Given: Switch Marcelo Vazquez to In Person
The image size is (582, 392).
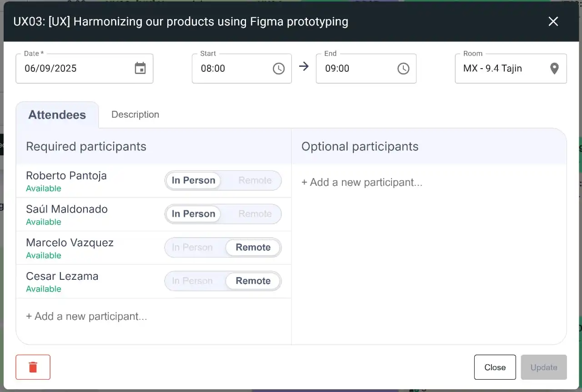Looking at the screenshot, I should pos(192,248).
